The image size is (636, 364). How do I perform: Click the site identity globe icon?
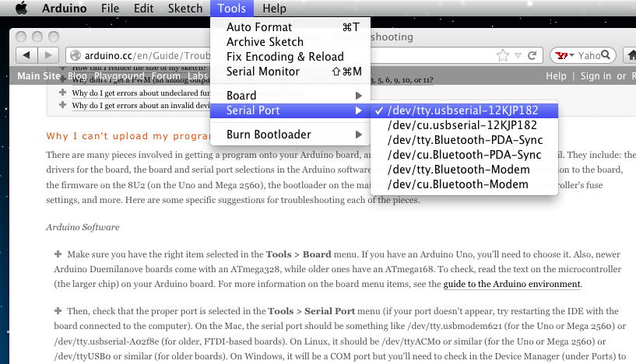(x=75, y=55)
